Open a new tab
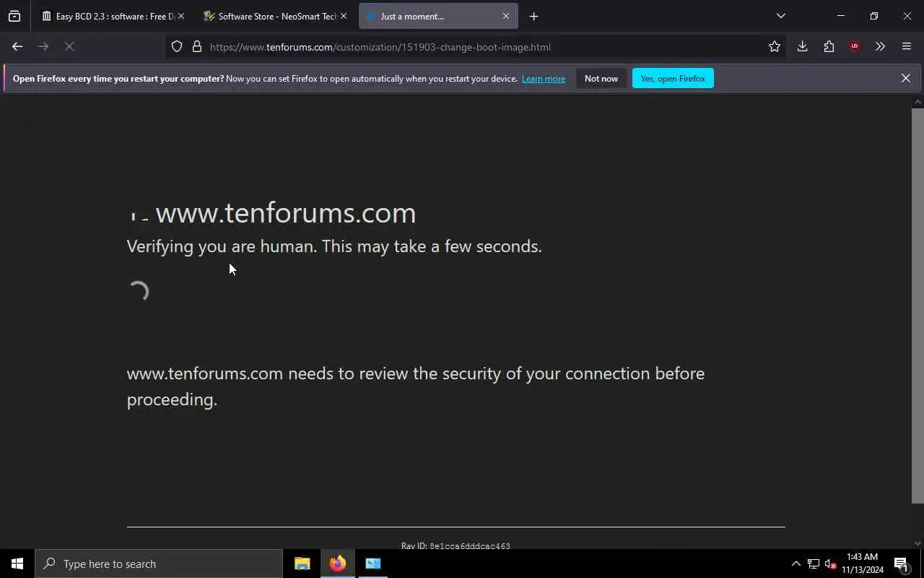The width and height of the screenshot is (924, 578). (533, 16)
